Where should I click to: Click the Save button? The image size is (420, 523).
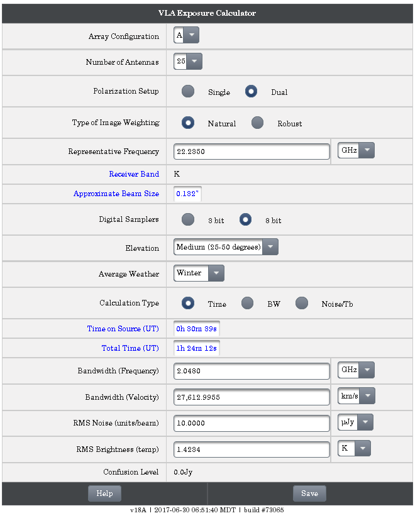[309, 493]
